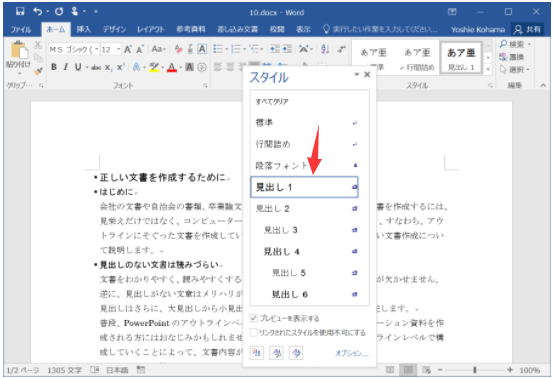Increase font size with larger A

(128, 49)
